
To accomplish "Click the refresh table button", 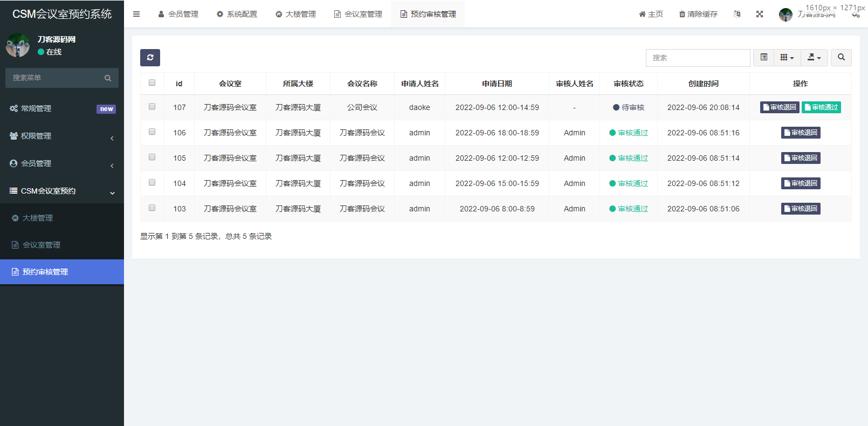I will 150,58.
